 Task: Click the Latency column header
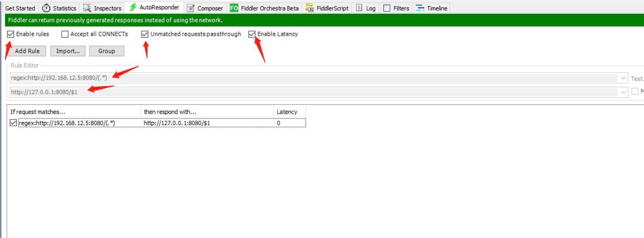[290, 112]
